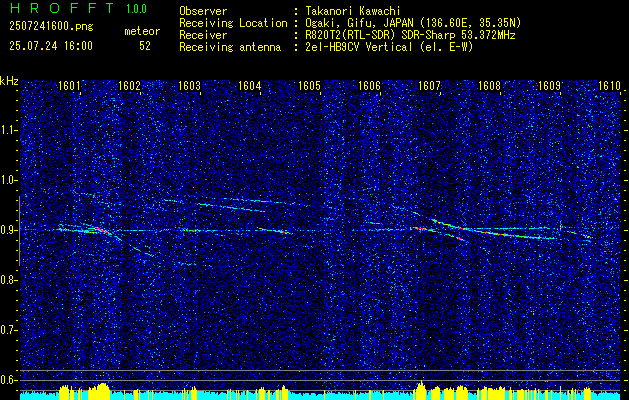Click the 1610 time marker

609,86
